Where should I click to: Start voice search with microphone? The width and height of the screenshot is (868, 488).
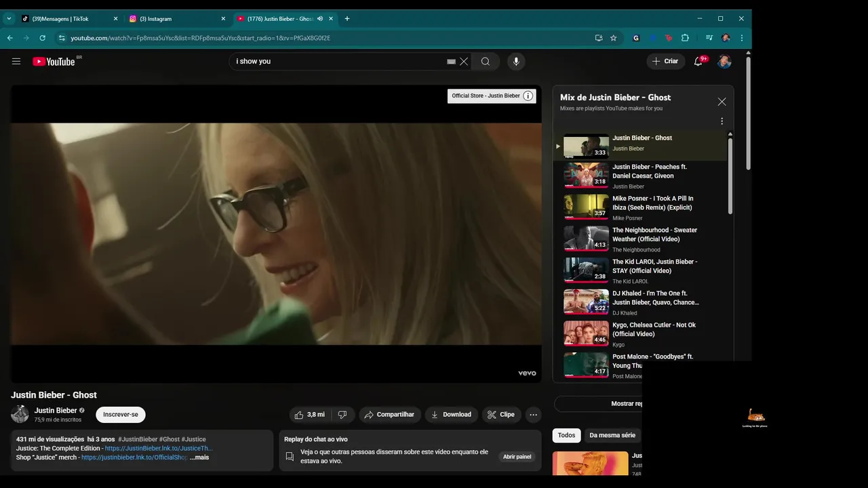click(516, 62)
